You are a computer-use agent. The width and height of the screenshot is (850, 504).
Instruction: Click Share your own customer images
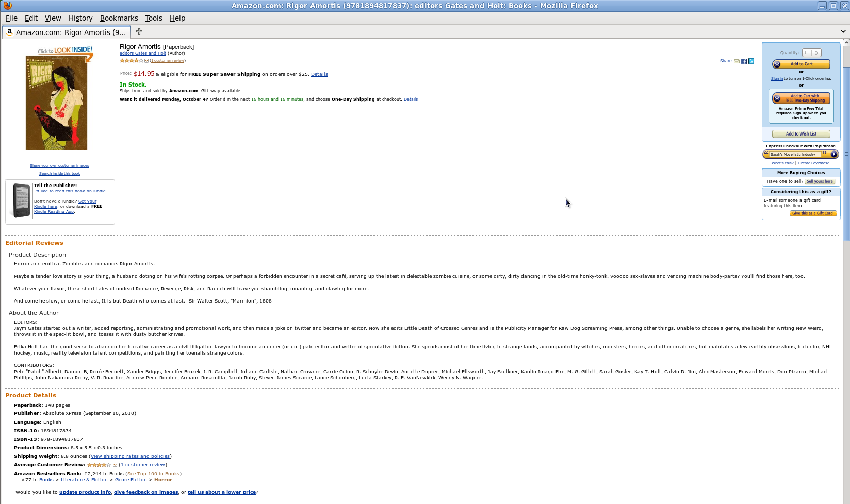click(59, 166)
